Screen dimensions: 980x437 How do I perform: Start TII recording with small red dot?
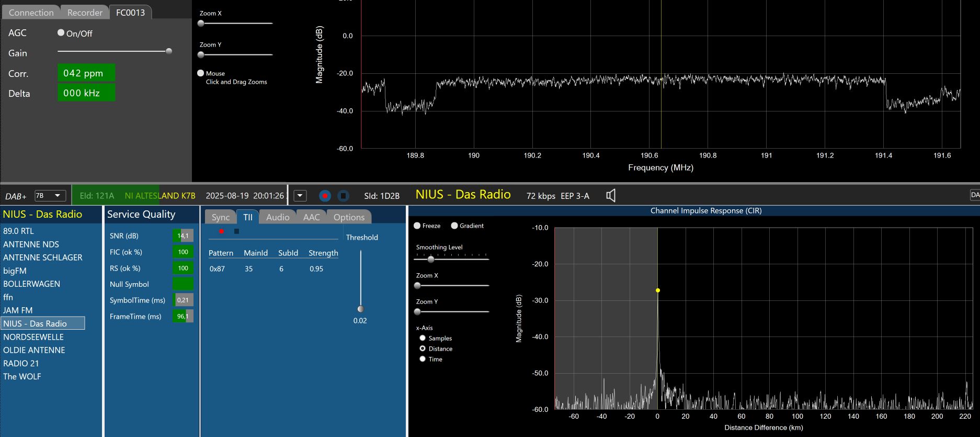(x=222, y=231)
